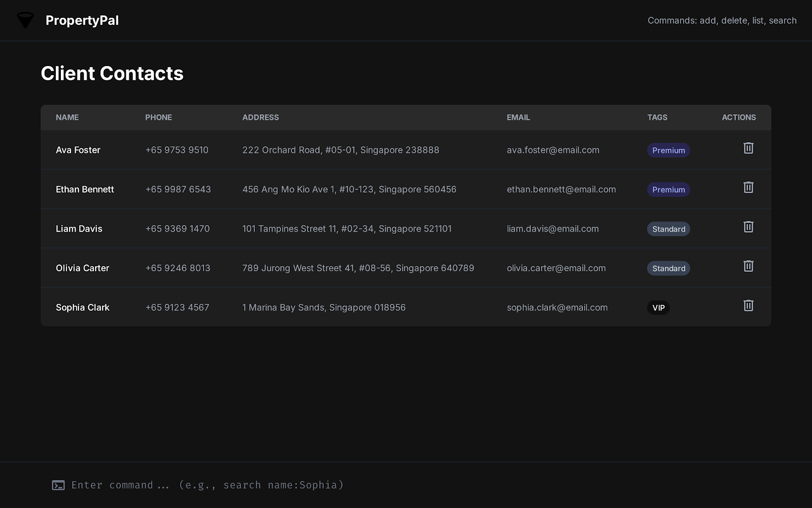Click the Name column header
812x508 pixels.
coord(67,117)
